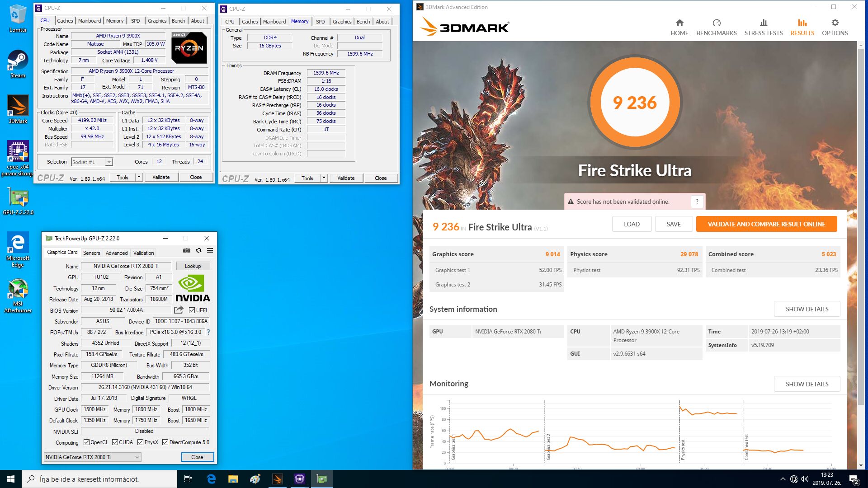Open 3DMark Options gear icon
This screenshot has height=488, width=868.
pyautogui.click(x=835, y=23)
